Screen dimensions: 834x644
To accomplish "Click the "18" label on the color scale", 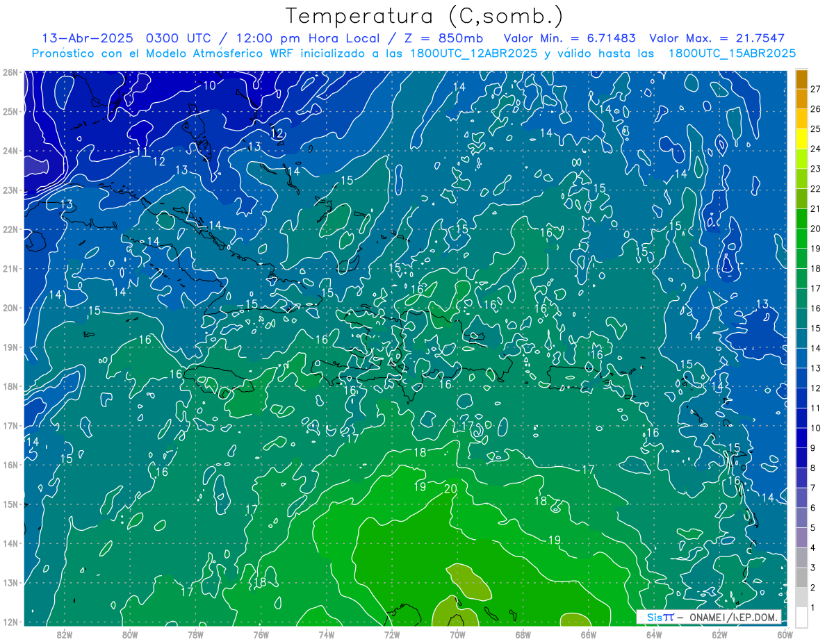I will point(815,268).
